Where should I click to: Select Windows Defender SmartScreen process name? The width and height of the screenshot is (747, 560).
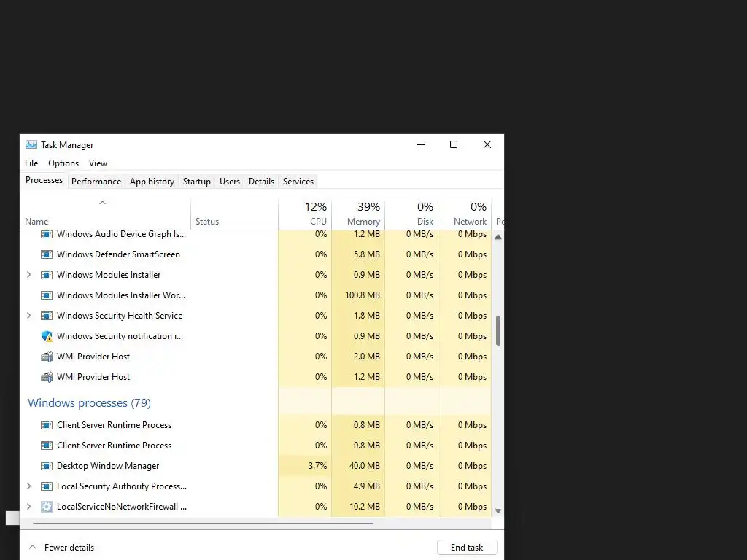[119, 254]
